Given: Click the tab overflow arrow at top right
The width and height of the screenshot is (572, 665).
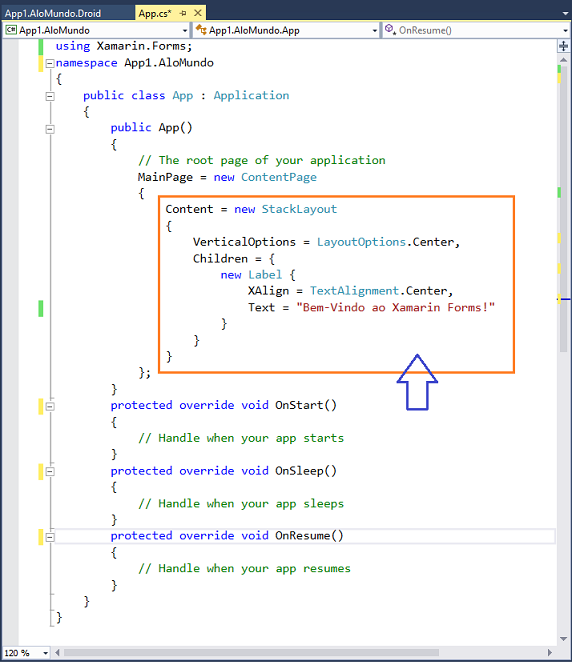Looking at the screenshot, I should pyautogui.click(x=565, y=13).
